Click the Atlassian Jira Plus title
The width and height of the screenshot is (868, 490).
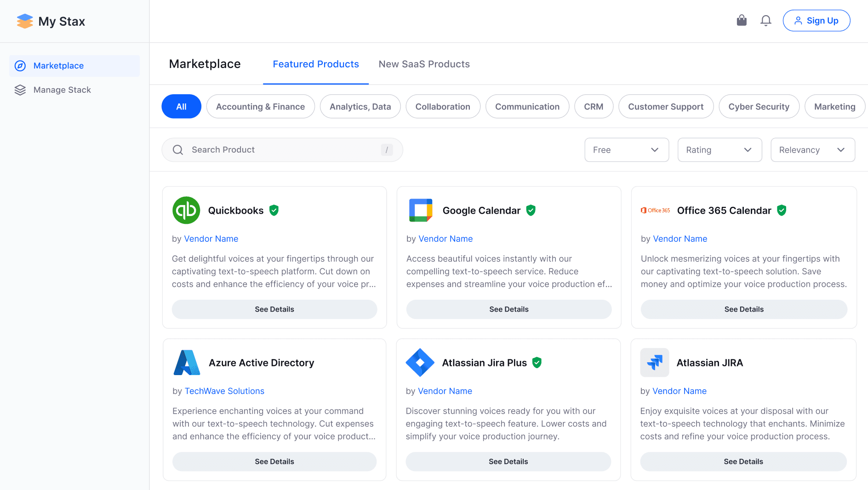[485, 363]
